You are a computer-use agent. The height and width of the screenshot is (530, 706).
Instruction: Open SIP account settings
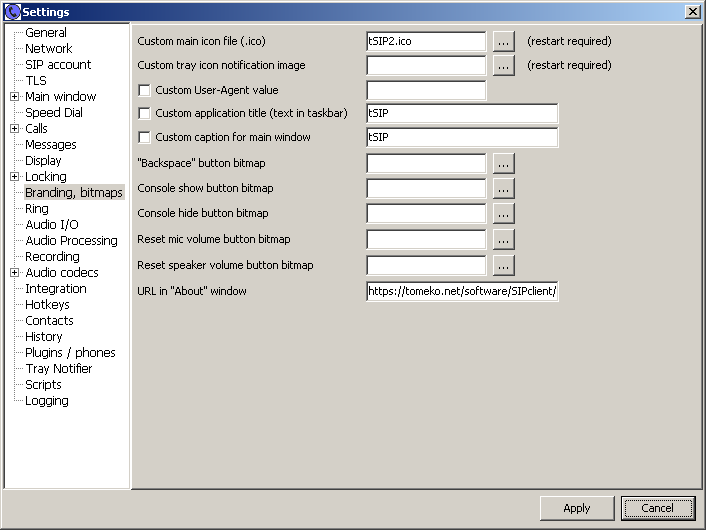pos(58,64)
